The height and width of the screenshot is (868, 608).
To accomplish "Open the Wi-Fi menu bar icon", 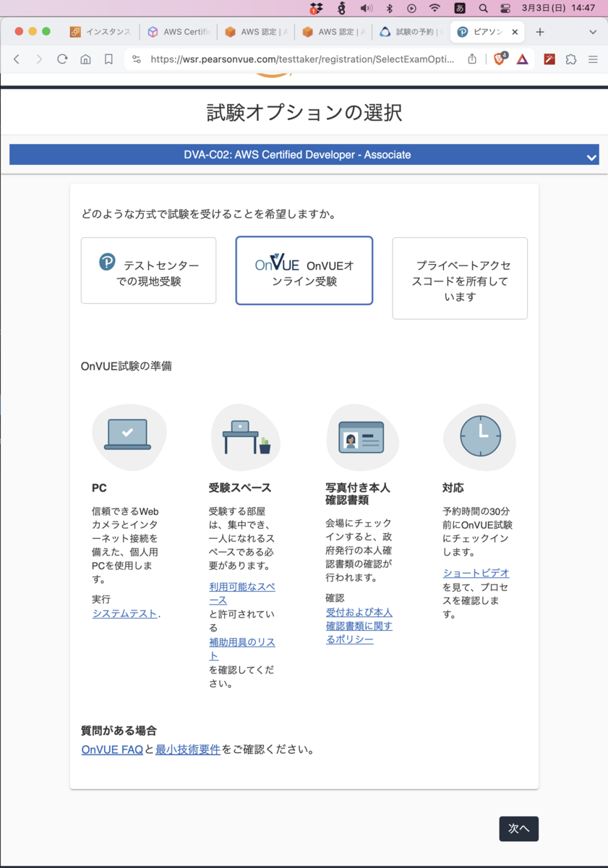I will pos(434,8).
